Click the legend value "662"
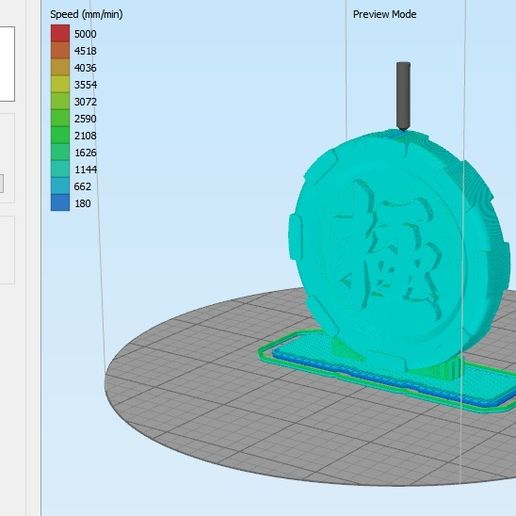 click(82, 186)
